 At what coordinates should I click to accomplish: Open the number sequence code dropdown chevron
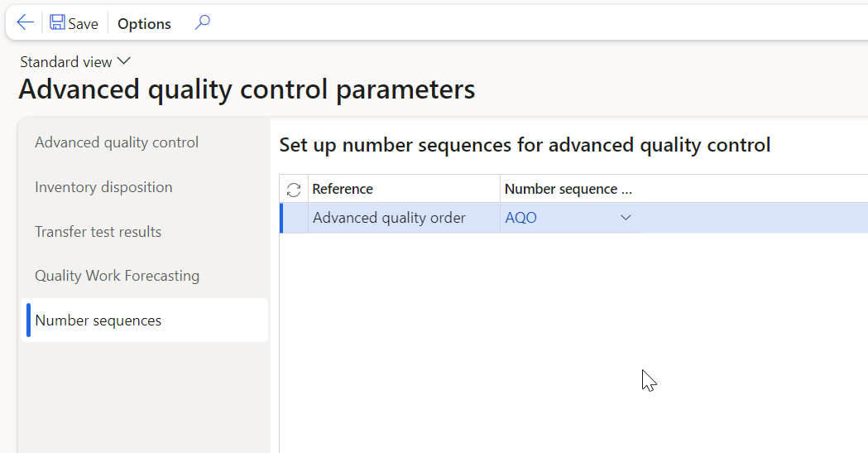[x=626, y=218]
